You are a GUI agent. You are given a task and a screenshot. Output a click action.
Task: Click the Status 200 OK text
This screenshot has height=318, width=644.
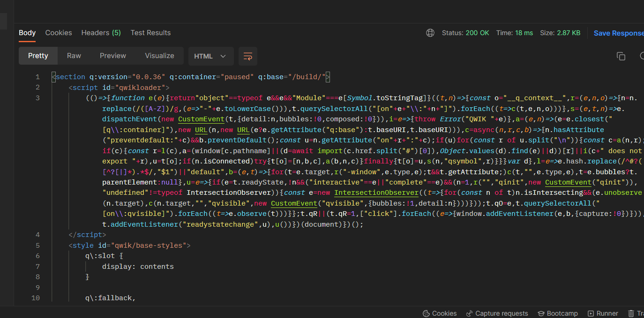465,33
